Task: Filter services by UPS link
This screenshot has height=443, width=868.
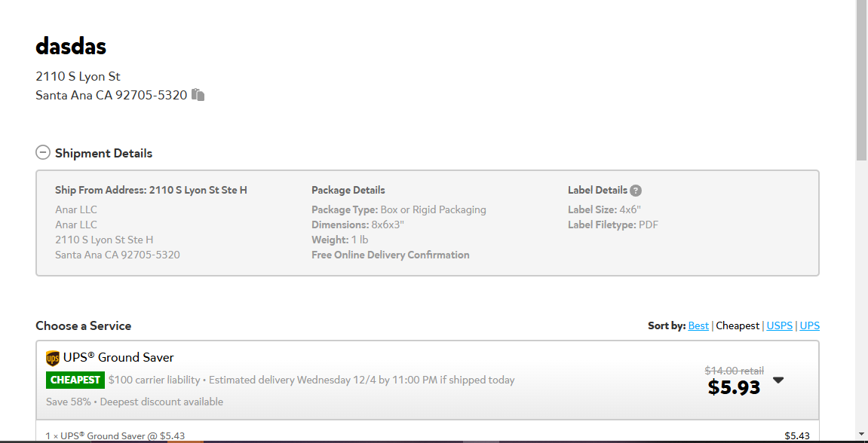Action: point(810,325)
